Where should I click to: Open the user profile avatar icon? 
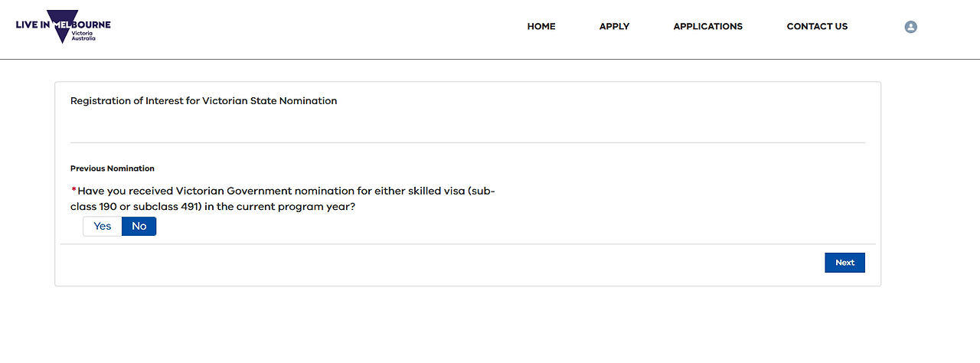(x=910, y=27)
